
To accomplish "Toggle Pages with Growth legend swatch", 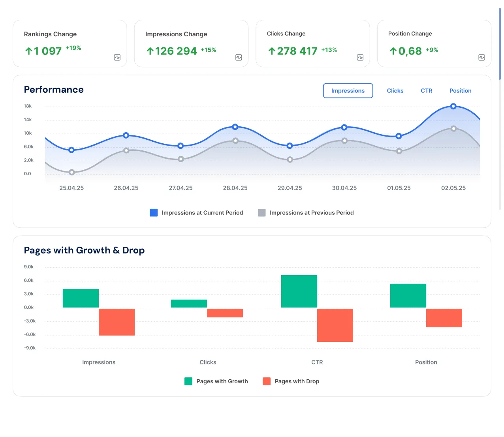I will click(x=188, y=381).
